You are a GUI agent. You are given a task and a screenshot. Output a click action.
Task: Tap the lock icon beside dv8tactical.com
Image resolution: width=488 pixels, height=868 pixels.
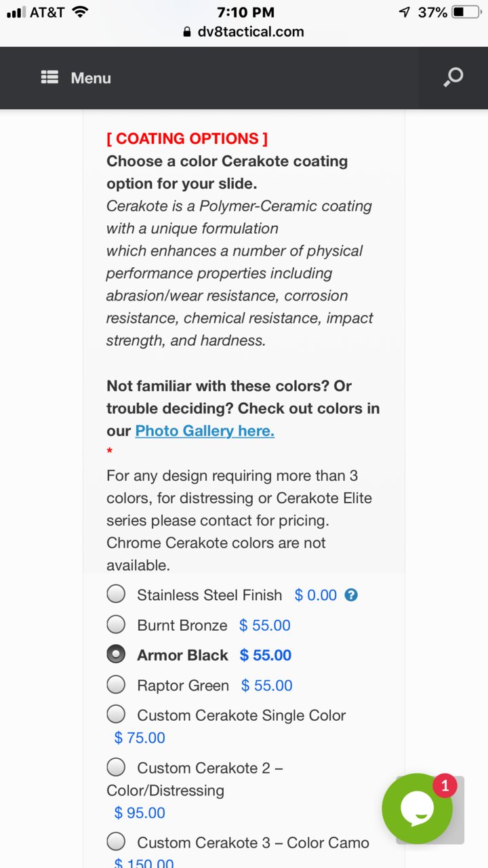click(x=187, y=32)
